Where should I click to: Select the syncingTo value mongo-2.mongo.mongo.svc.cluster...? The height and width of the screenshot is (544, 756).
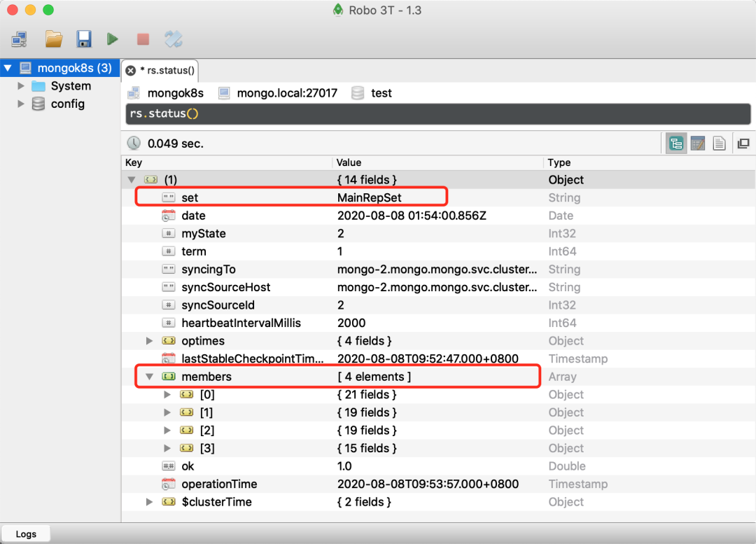point(437,269)
